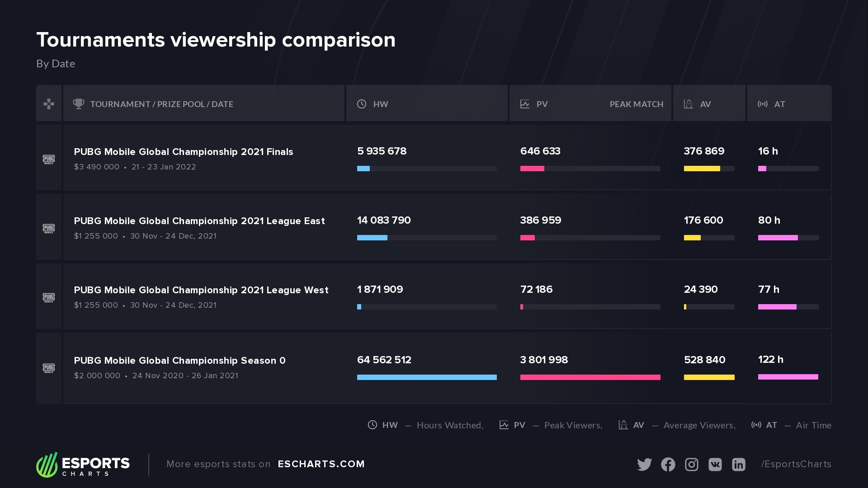Click the LinkedIn icon
This screenshot has width=868, height=488.
tap(739, 465)
